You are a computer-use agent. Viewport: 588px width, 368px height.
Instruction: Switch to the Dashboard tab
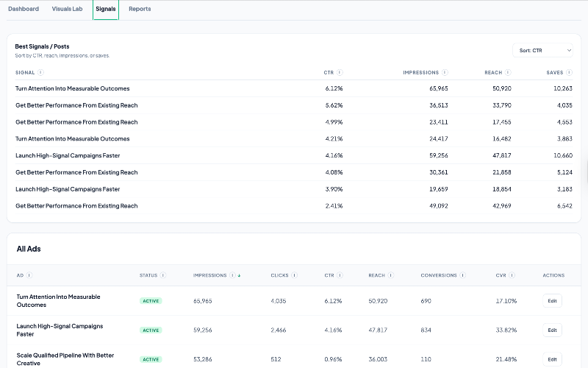(x=24, y=9)
